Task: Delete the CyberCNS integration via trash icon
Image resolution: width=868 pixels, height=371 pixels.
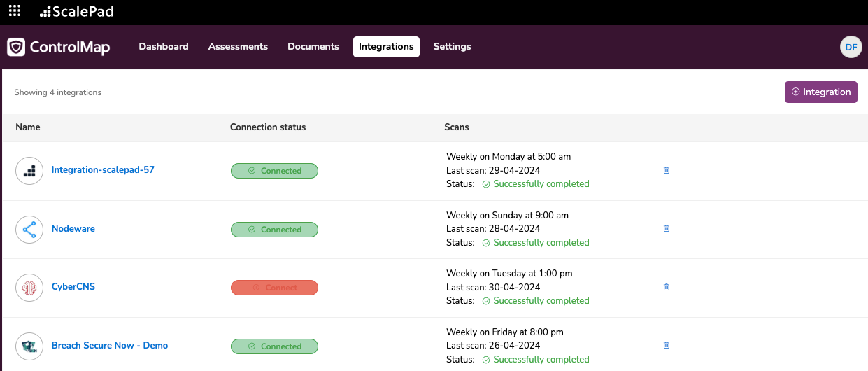Action: [x=667, y=287]
